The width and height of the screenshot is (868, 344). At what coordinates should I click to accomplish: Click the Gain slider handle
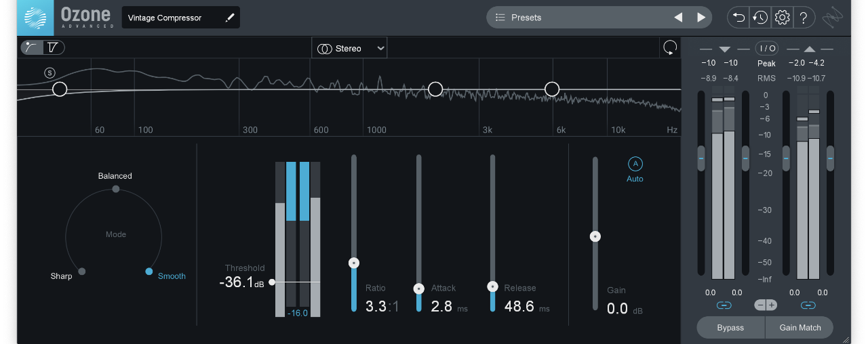click(x=595, y=236)
